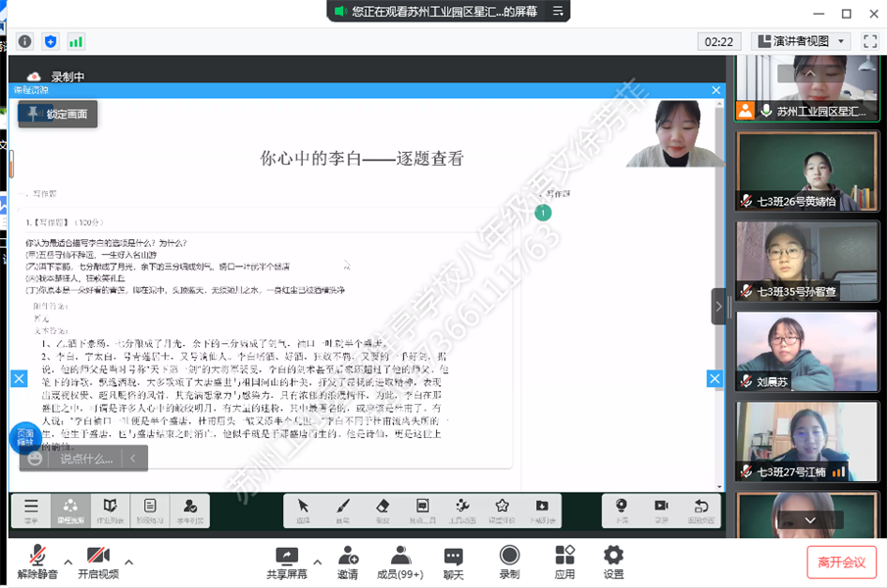Open 演讲者视图 view layout dropdown
Image resolution: width=887 pixels, height=588 pixels.
[802, 41]
